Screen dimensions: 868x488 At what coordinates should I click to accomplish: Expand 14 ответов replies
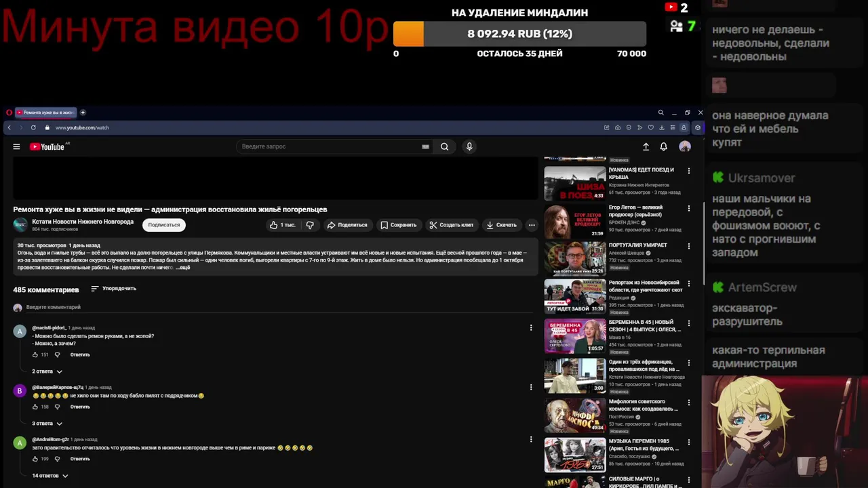pos(50,476)
